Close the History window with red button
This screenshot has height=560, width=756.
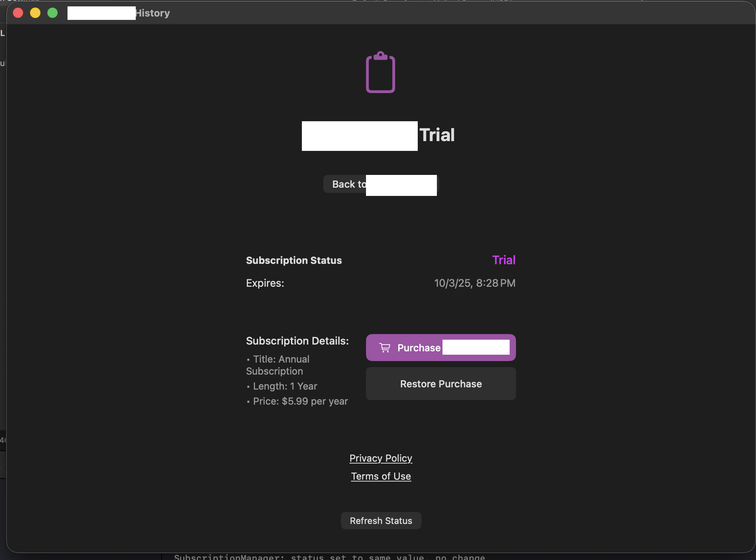pos(18,13)
